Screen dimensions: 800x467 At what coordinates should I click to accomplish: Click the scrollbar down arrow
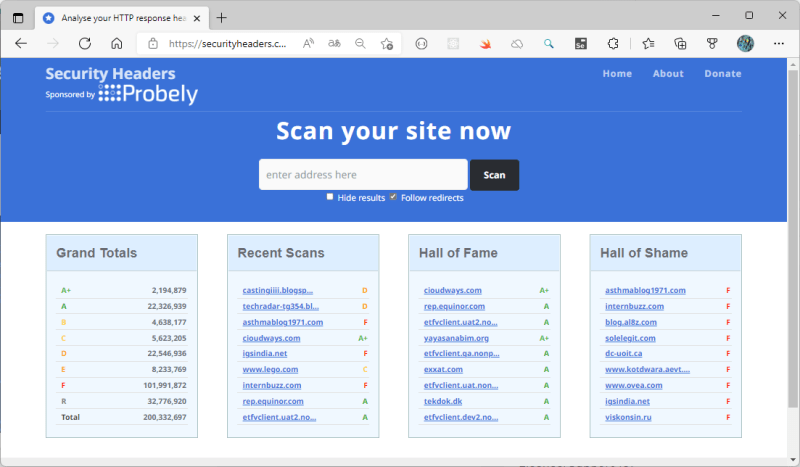[x=792, y=460]
